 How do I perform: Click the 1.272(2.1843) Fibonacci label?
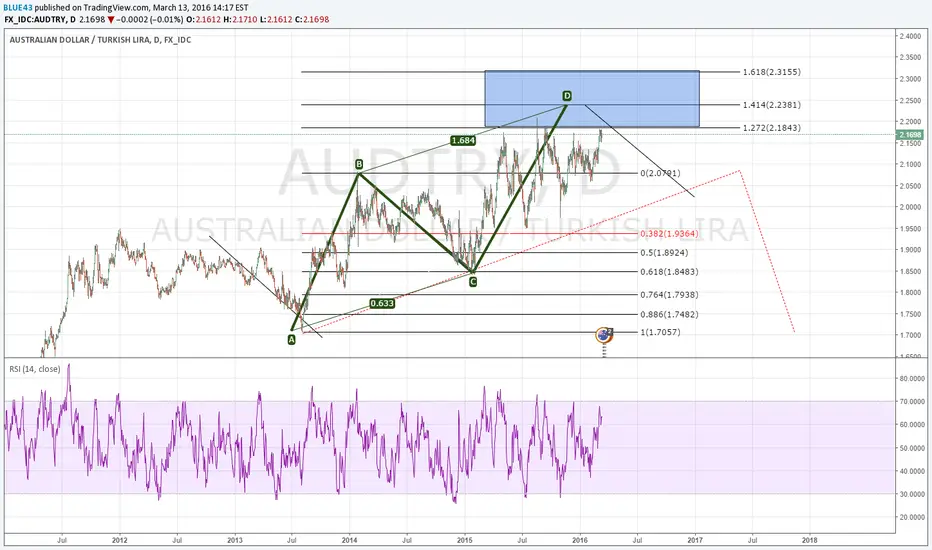[772, 128]
